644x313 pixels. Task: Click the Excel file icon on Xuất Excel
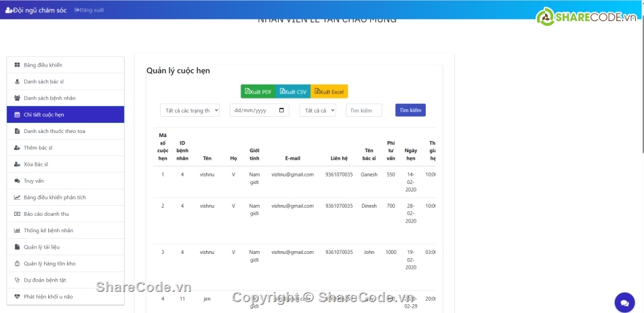click(x=317, y=91)
